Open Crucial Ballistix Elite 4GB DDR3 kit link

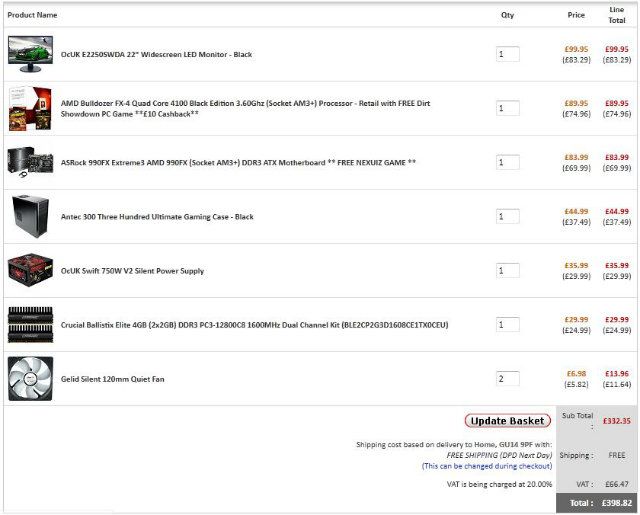coord(254,325)
